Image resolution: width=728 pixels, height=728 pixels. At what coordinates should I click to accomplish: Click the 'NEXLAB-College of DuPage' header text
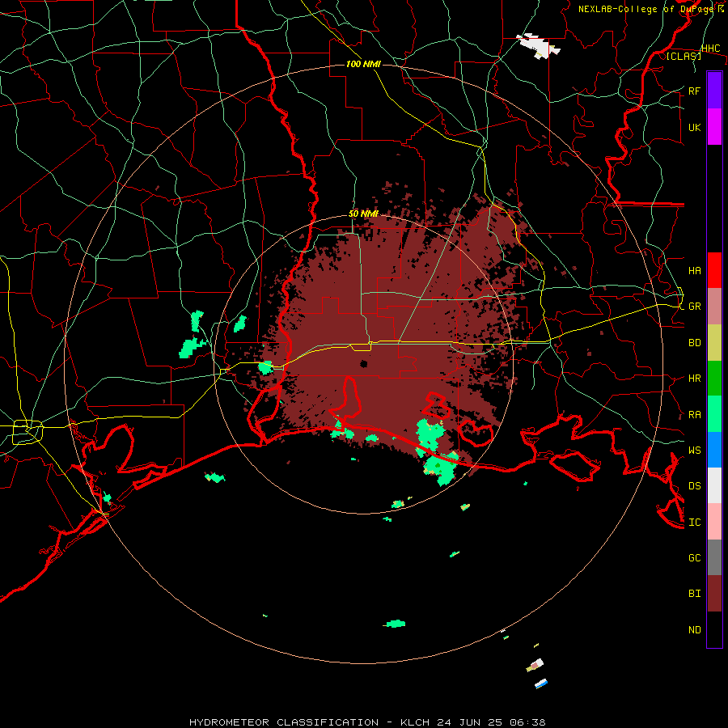(x=645, y=9)
